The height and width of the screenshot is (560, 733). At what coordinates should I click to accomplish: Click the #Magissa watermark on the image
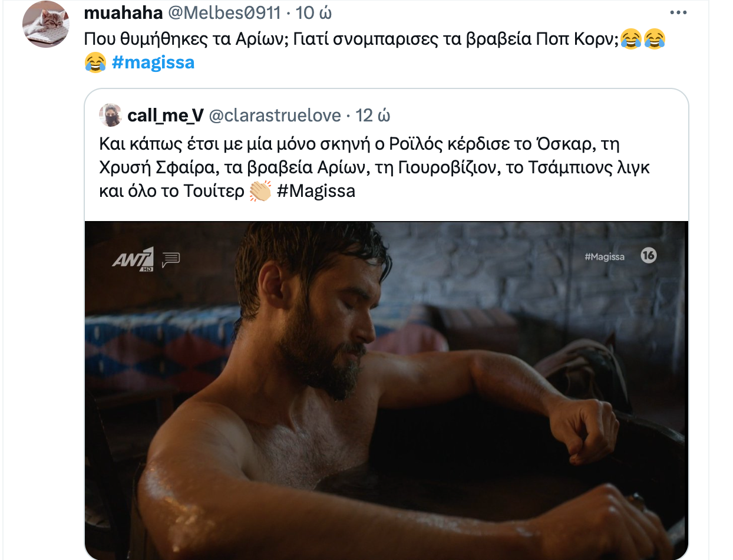pyautogui.click(x=605, y=256)
